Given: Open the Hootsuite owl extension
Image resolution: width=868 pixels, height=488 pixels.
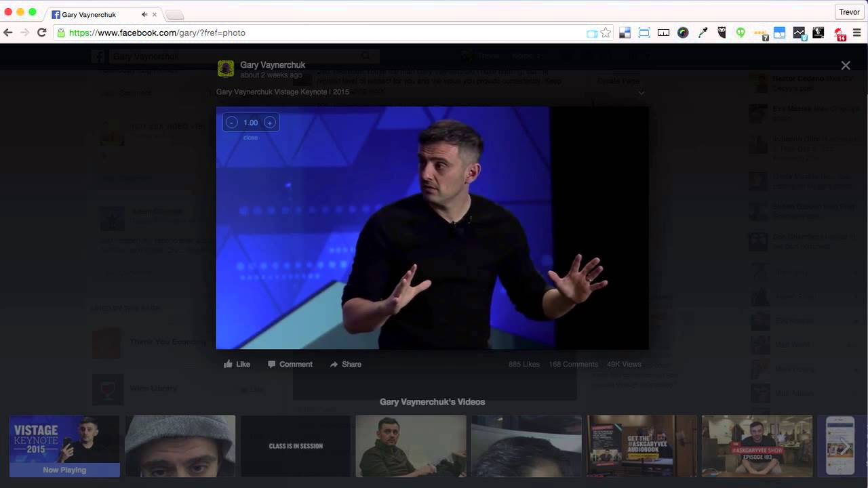Looking at the screenshot, I should point(722,33).
